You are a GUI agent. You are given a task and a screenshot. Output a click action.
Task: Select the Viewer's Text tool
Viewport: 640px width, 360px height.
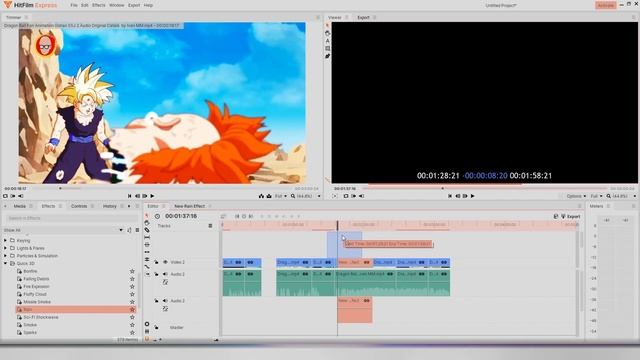click(x=327, y=41)
